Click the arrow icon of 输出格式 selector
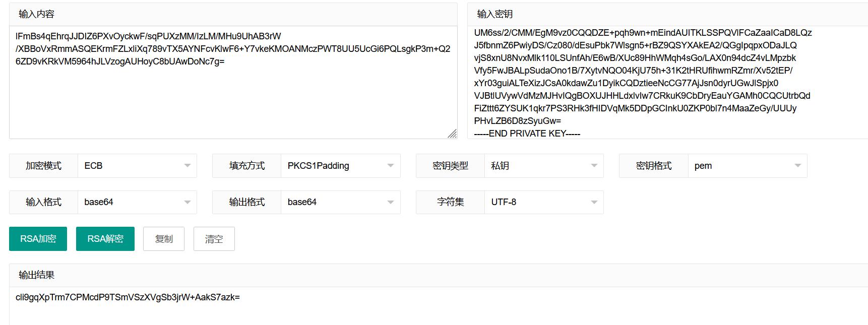 (391, 202)
